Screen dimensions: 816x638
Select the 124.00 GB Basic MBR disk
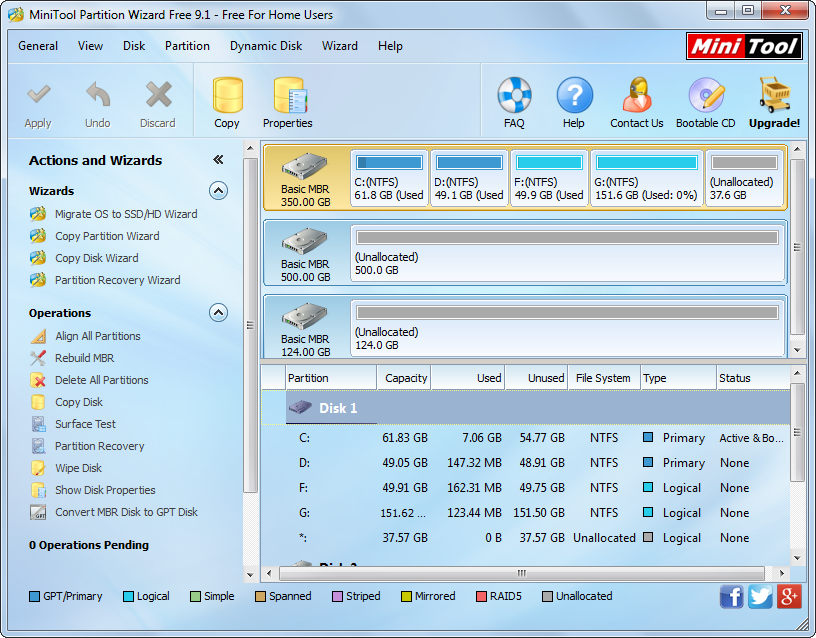point(306,328)
